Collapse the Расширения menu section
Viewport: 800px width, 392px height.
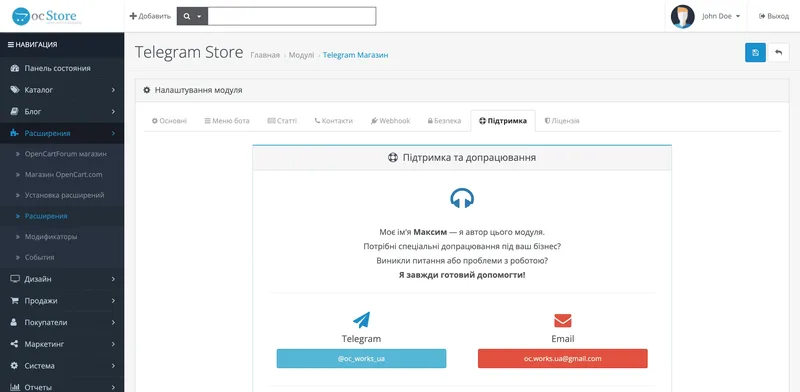point(62,133)
